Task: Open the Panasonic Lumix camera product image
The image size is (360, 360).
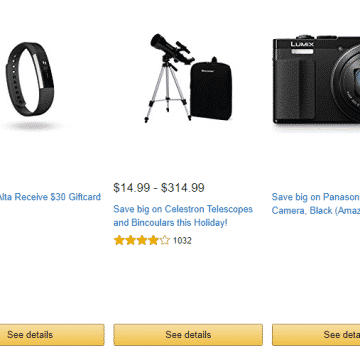Action: (316, 79)
